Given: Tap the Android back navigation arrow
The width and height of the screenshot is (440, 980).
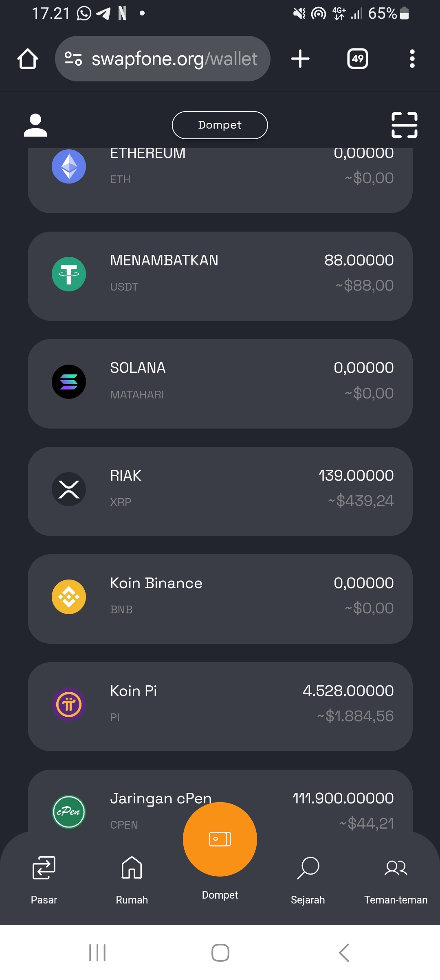Looking at the screenshot, I should click(344, 952).
